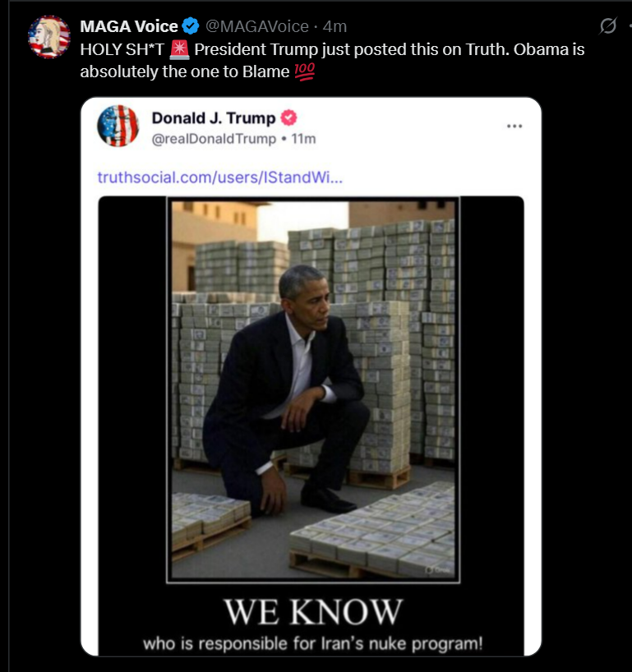The image size is (632, 672).
Task: Click the blue verified badge beside MAGA Voice
Action: pyautogui.click(x=191, y=26)
